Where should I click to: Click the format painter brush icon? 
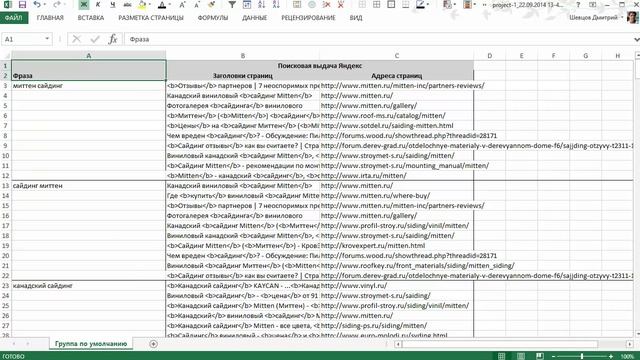point(211,4)
